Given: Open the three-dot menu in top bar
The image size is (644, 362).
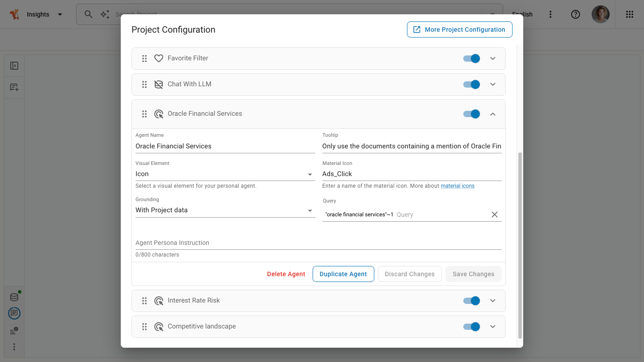Looking at the screenshot, I should [x=551, y=14].
